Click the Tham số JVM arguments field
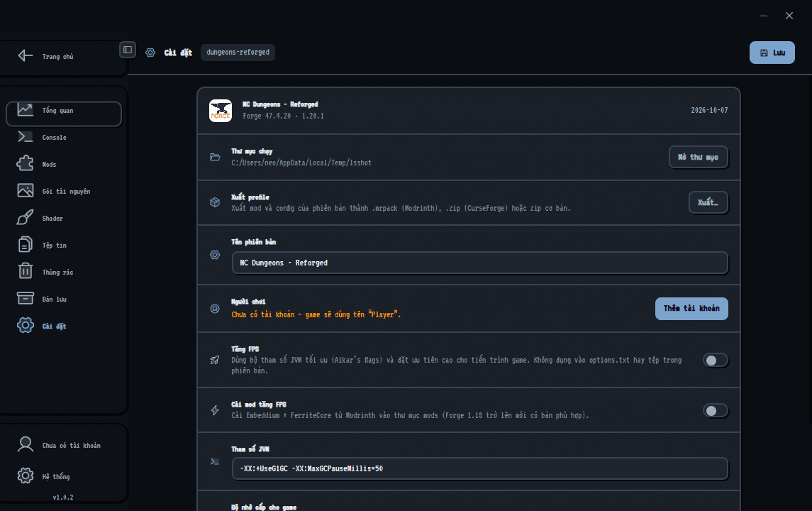Viewport: 812px width, 511px height. [x=479, y=468]
